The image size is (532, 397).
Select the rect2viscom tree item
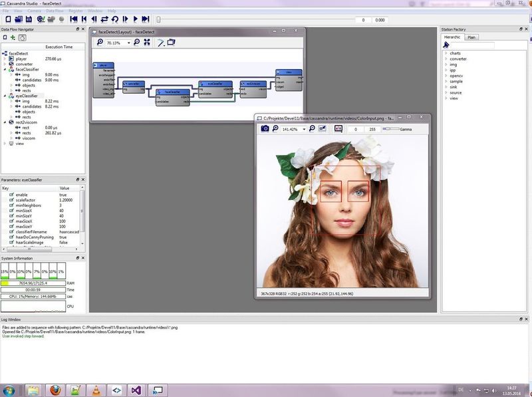tap(26, 122)
